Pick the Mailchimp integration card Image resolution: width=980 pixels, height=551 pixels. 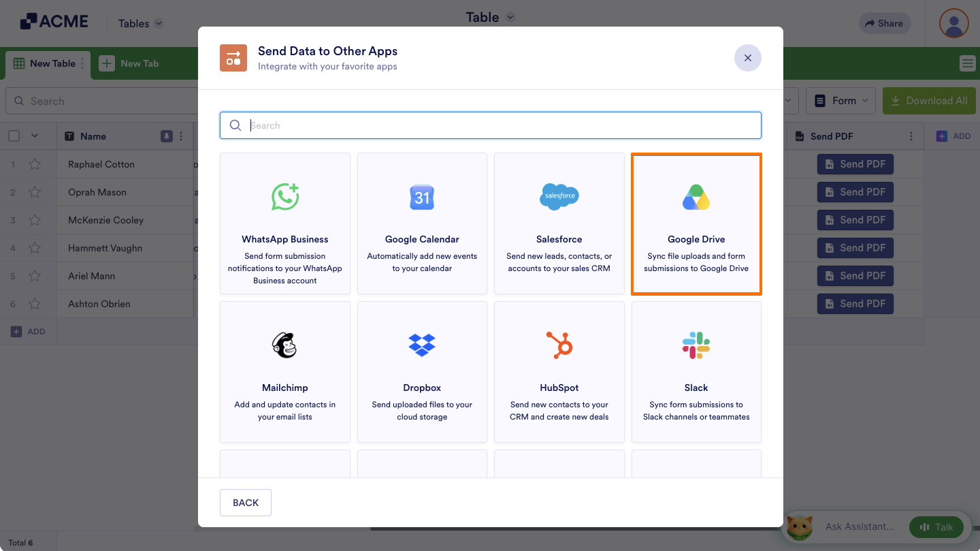coord(284,372)
